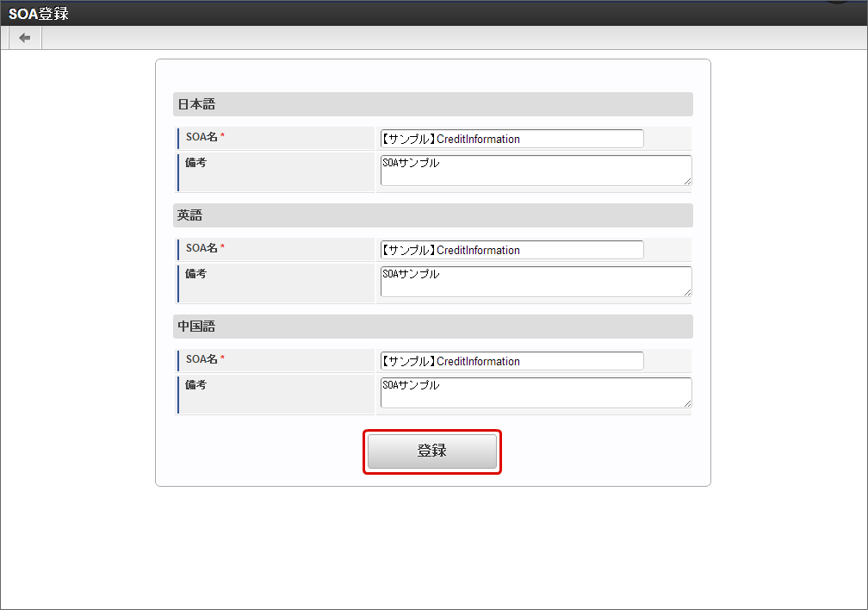Focus the 備考 textarea under 英語
868x610 pixels.
click(x=536, y=282)
